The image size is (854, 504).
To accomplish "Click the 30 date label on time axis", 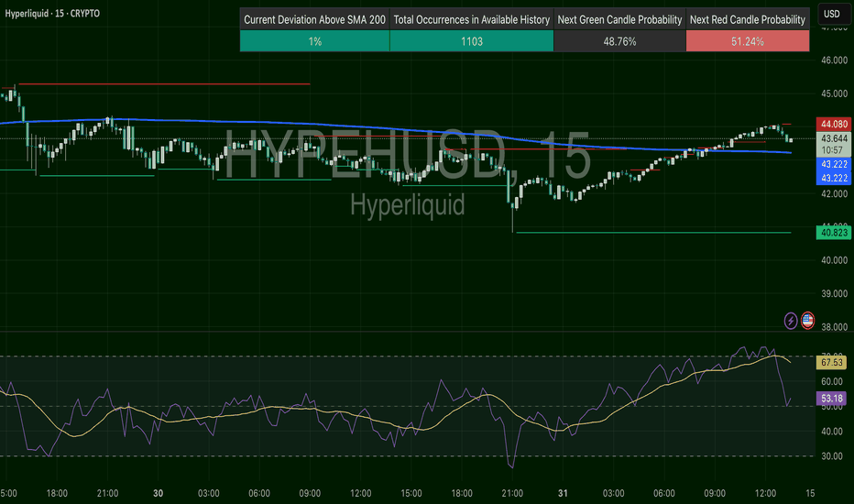I will pyautogui.click(x=158, y=493).
